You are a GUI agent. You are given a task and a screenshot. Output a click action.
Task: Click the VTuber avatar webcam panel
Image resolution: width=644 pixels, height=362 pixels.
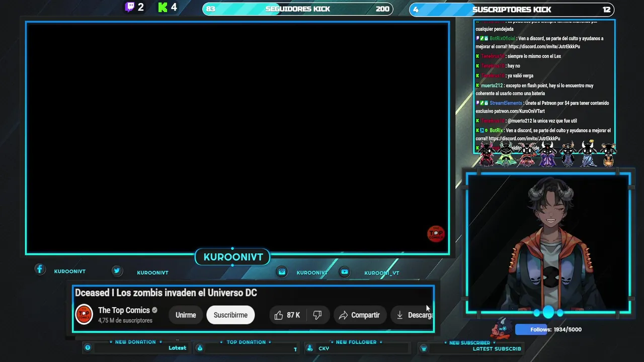tap(548, 243)
